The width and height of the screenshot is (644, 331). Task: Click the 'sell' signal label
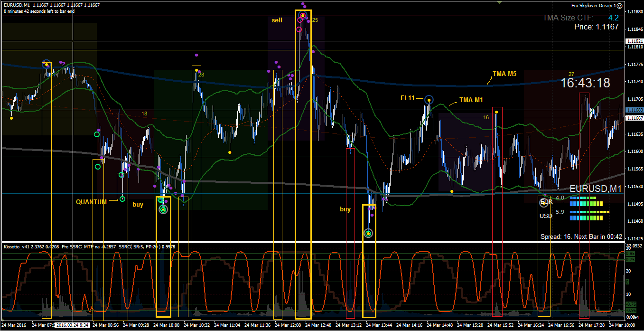[277, 20]
